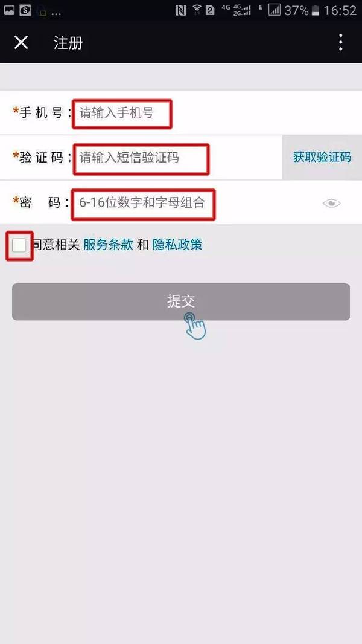Tap the NFC status icon
Viewport: 362px width, 644px height.
[181, 11]
